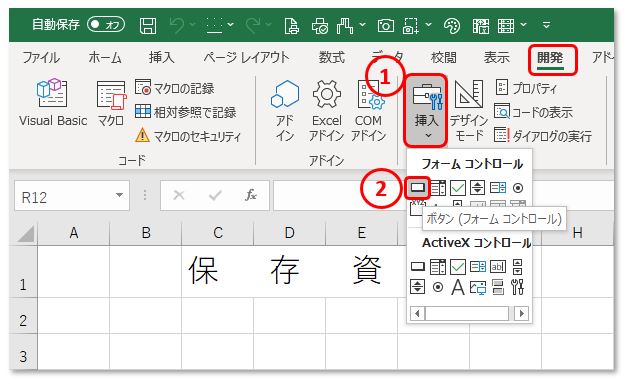Click the print preview page icon
This screenshot has height=380, width=628.
pyautogui.click(x=292, y=26)
